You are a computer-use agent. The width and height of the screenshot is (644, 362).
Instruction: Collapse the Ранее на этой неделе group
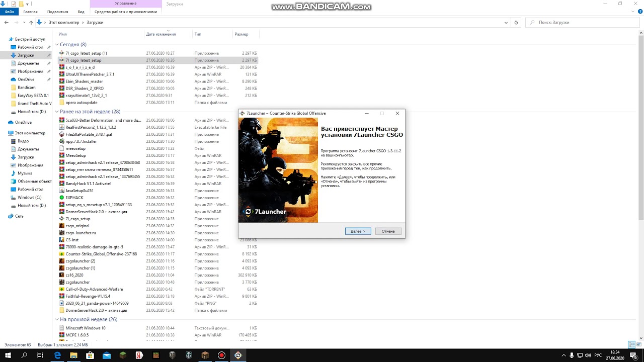click(x=57, y=112)
